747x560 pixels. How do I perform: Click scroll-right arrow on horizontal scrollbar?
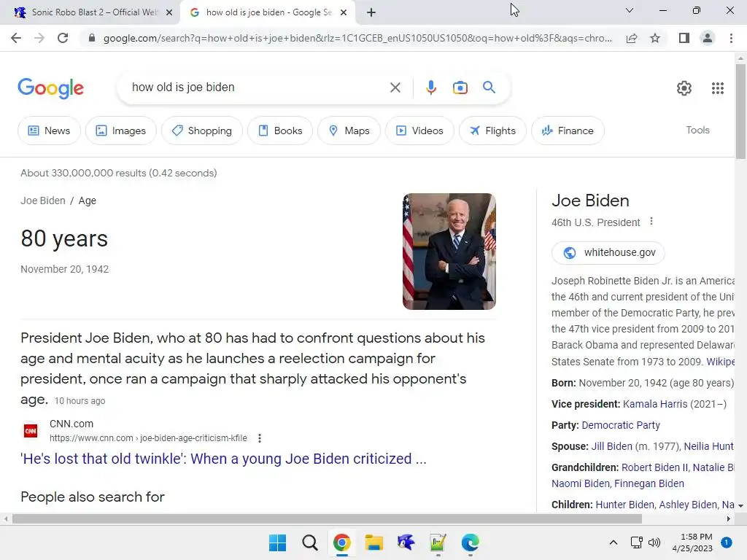(x=729, y=518)
